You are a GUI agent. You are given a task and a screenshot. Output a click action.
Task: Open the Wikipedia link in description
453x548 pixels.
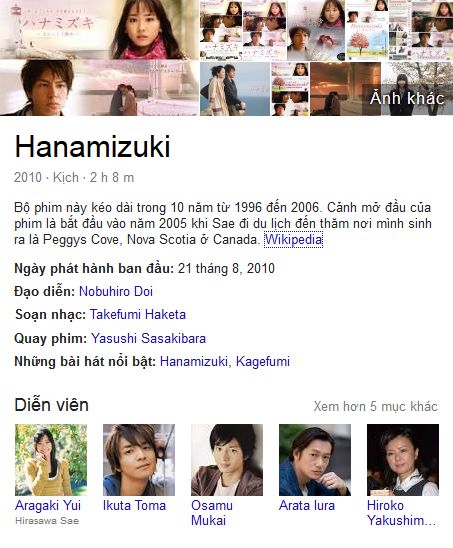[293, 240]
